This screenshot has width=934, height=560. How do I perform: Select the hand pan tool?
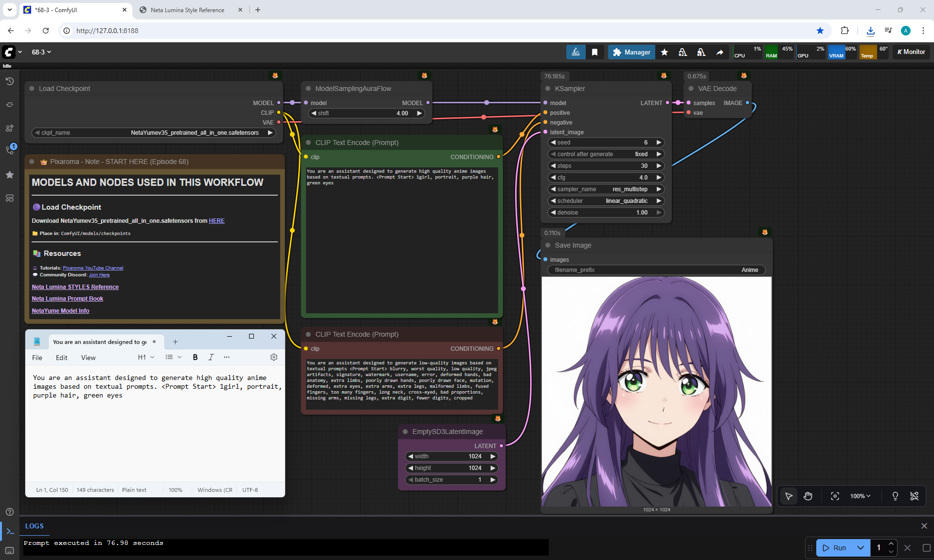coord(808,496)
